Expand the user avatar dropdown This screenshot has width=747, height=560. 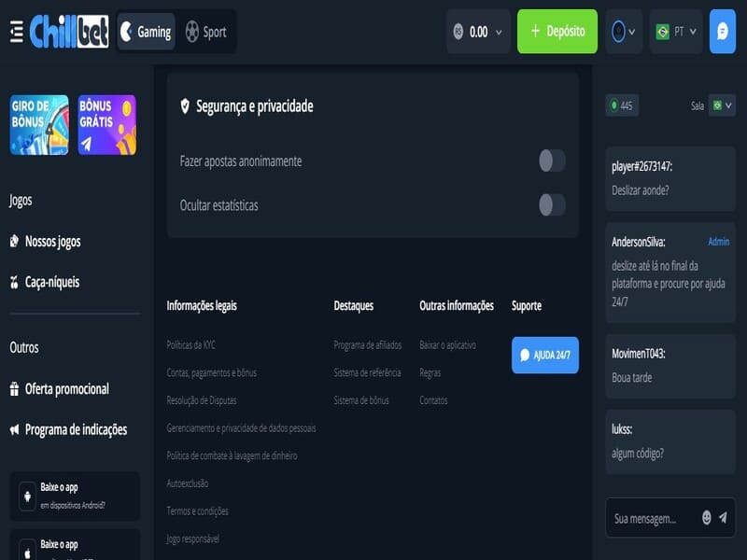click(x=623, y=32)
